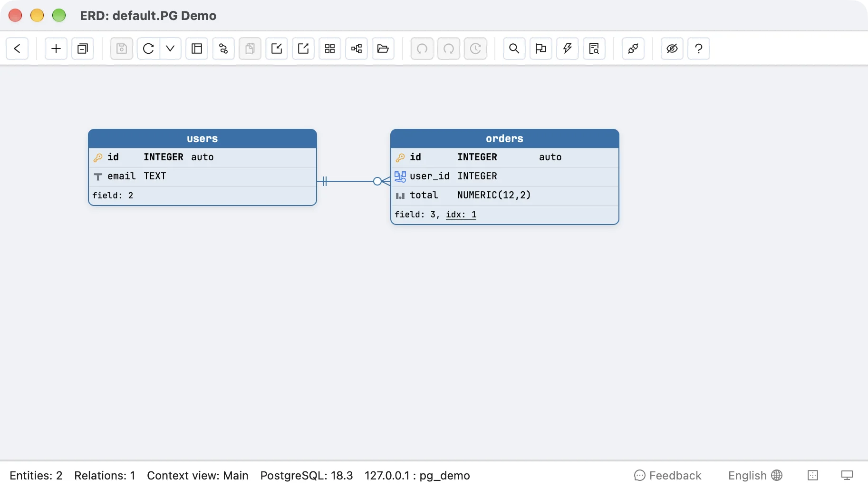Click the dotted grid icon in status bar
This screenshot has width=868, height=489.
point(813,476)
